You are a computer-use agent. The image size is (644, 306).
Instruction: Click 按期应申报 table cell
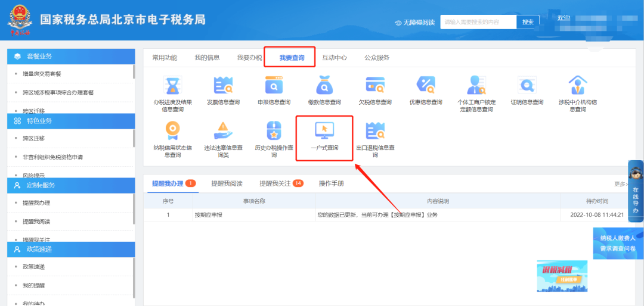point(254,214)
